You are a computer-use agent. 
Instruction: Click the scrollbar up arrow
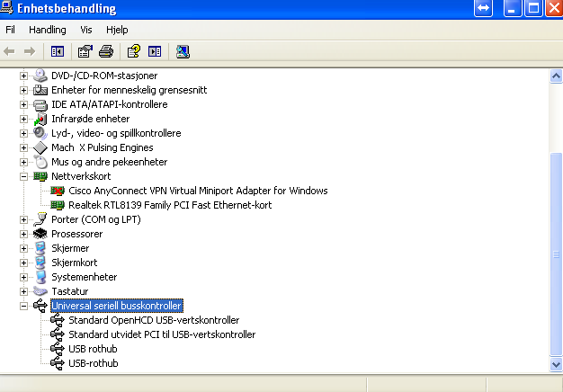(x=556, y=76)
